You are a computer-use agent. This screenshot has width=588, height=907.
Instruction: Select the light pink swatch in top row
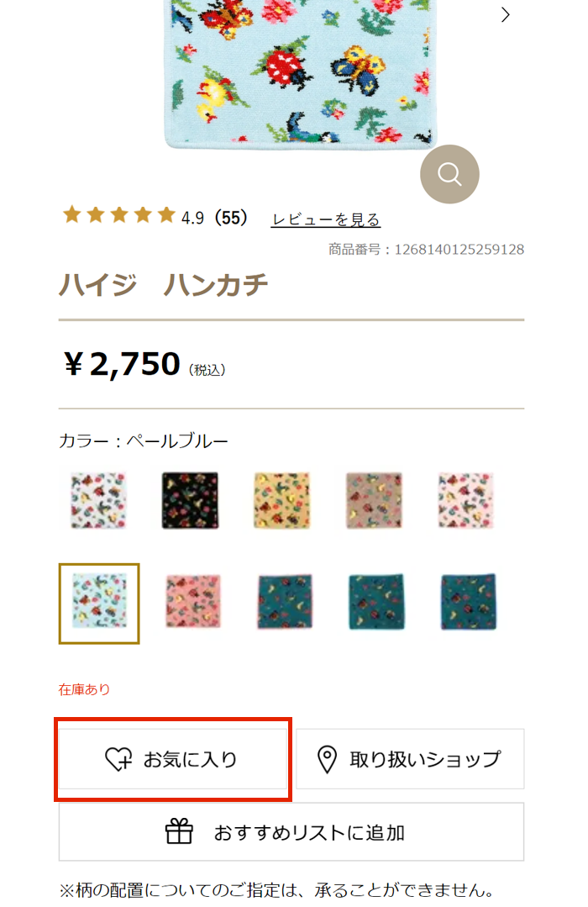click(x=466, y=500)
